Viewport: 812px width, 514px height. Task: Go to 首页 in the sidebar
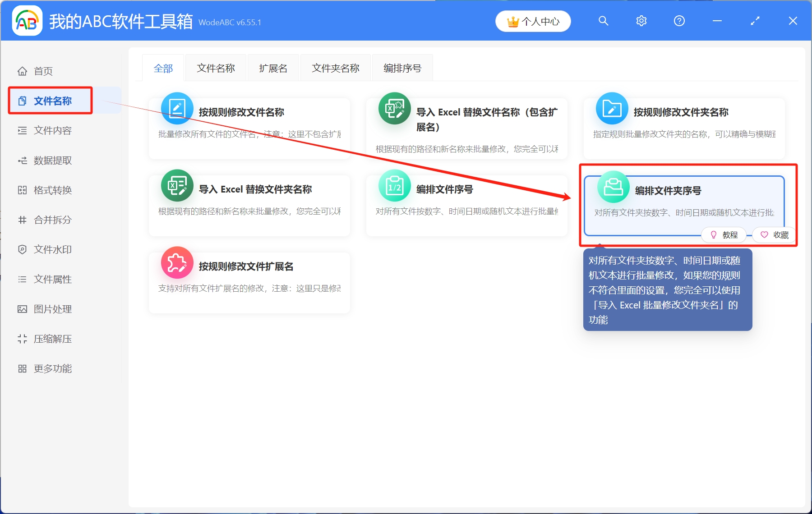click(x=43, y=71)
